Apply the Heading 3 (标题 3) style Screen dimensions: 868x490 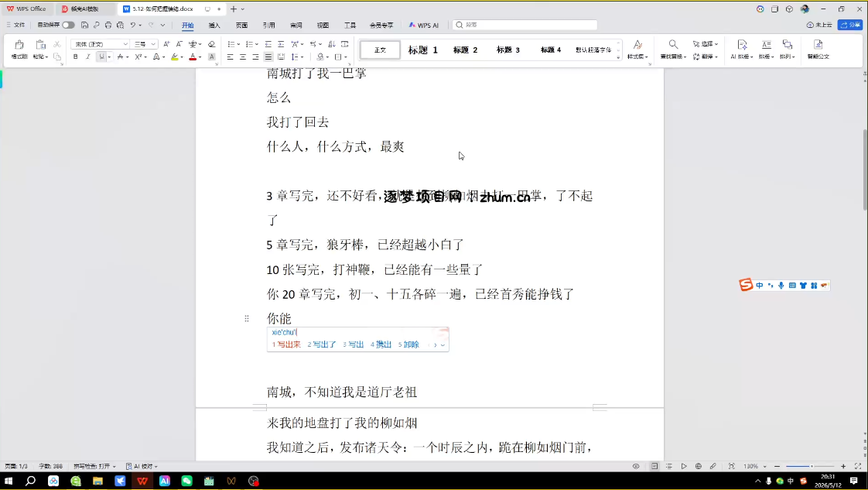pos(507,50)
